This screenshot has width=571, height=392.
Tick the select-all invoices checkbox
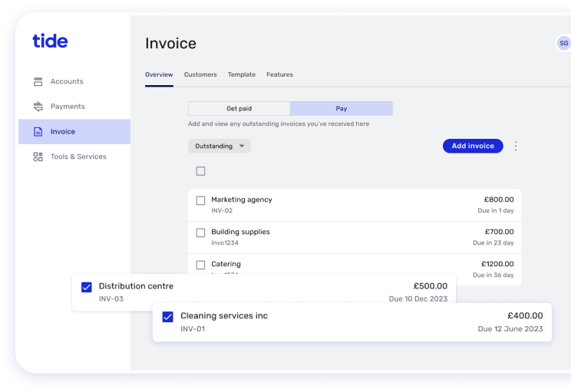[x=200, y=171]
